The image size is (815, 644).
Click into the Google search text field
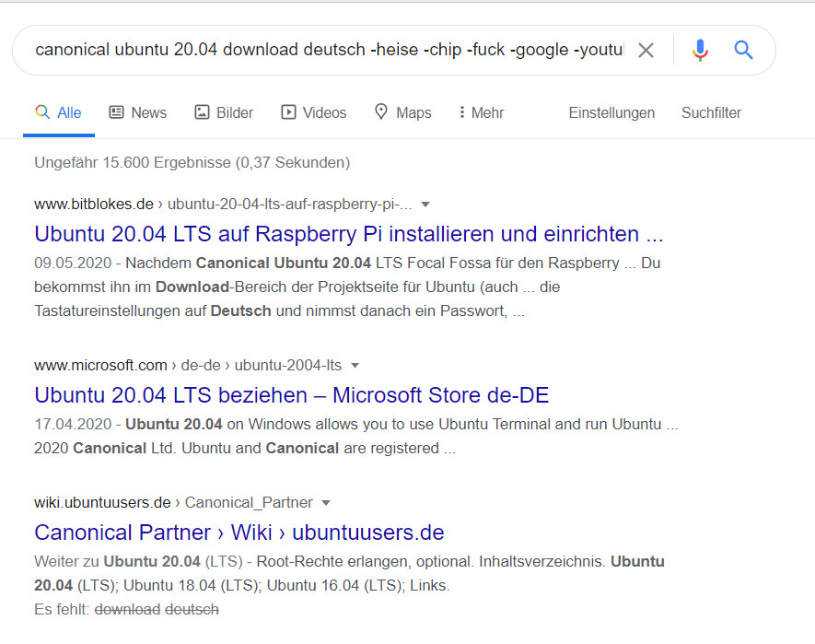pyautogui.click(x=322, y=50)
